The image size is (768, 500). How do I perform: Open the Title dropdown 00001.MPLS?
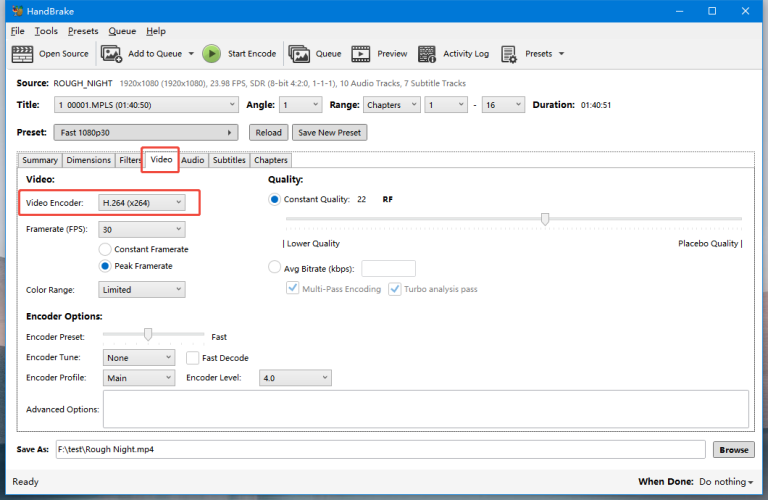click(x=146, y=105)
